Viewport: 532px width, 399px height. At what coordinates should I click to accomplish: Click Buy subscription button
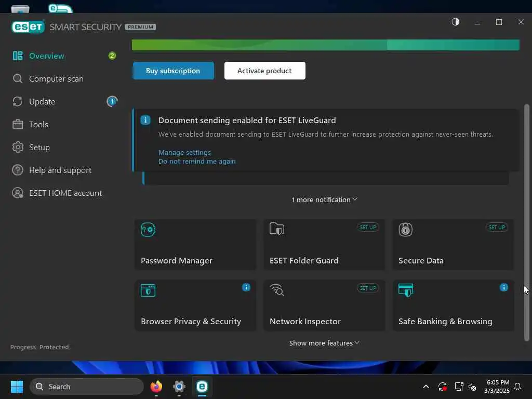[173, 71]
